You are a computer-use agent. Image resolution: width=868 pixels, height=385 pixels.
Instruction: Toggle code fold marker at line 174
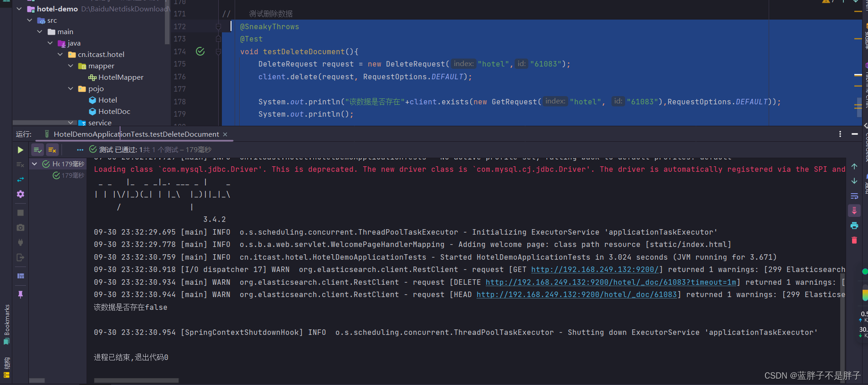pyautogui.click(x=218, y=52)
